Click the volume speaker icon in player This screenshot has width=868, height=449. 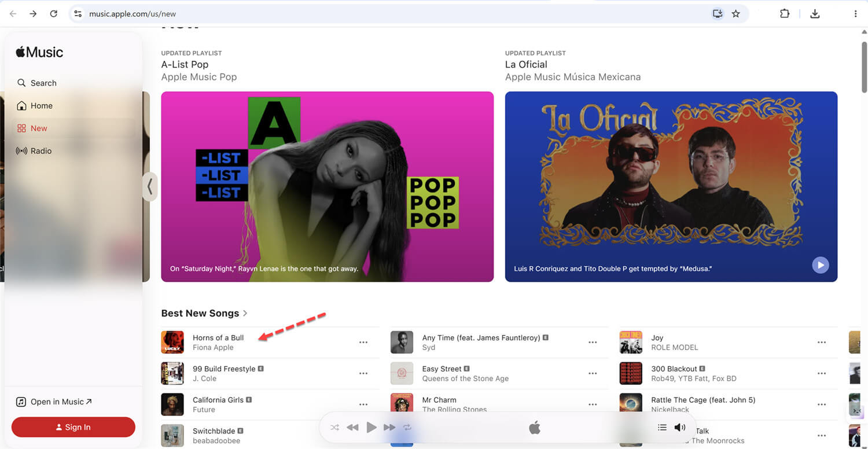click(x=680, y=428)
